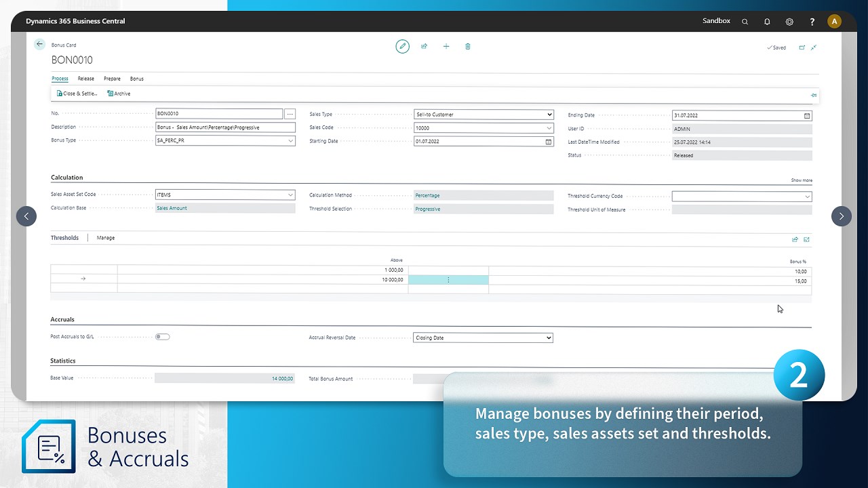The width and height of the screenshot is (868, 488).
Task: Expand the Sales Code dropdown
Action: click(549, 128)
